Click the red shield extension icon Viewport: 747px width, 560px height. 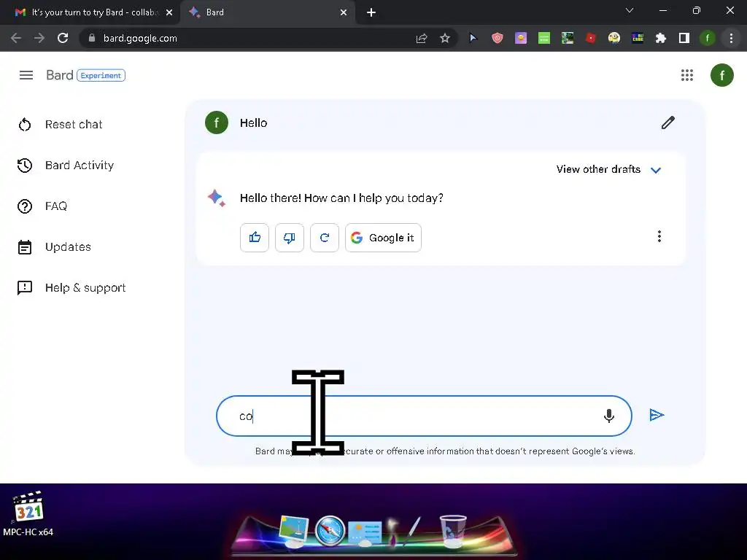498,38
